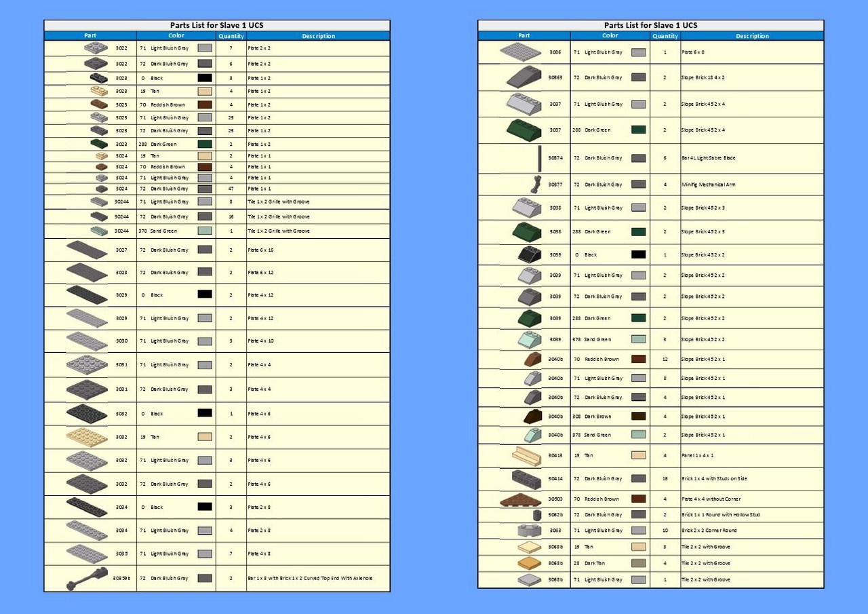
Task: Click the quantity 10 in the 3063 row
Action: (665, 531)
